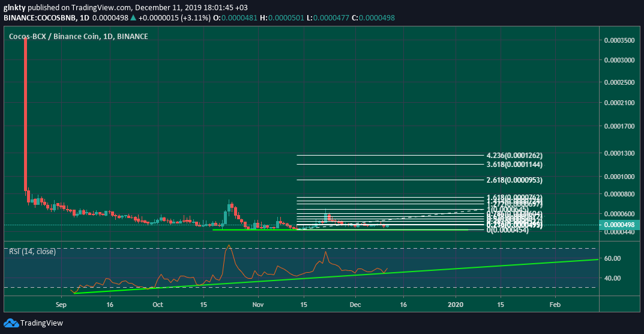Click the Oct label on the time axis
Screen dimensions: 644x334
[x=158, y=305]
